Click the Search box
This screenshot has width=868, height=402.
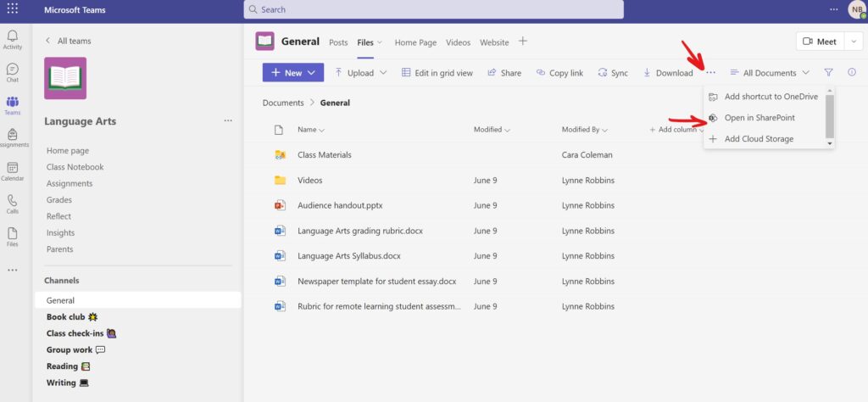click(x=433, y=9)
